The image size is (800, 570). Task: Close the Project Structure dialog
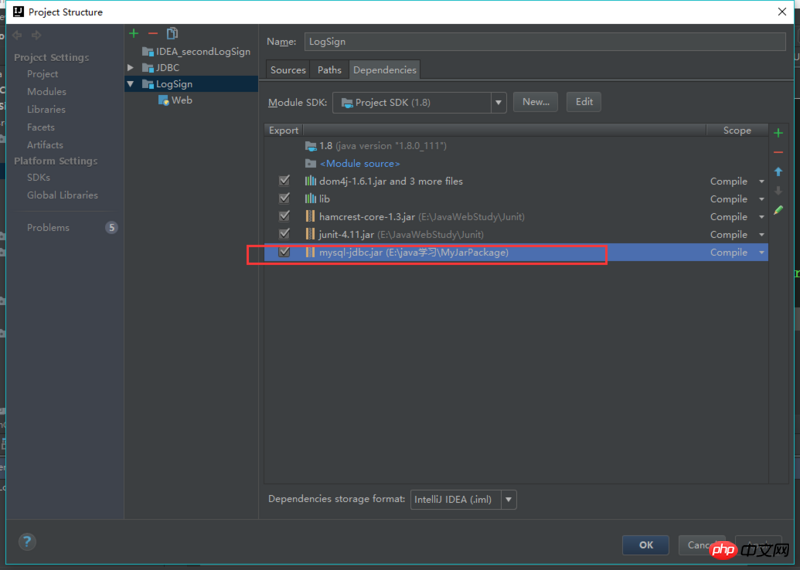tap(782, 12)
